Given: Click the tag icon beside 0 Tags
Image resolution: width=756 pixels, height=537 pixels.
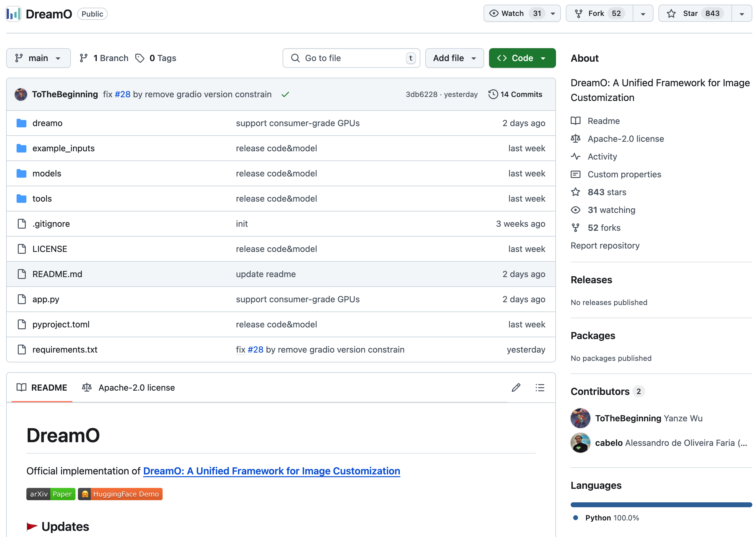Looking at the screenshot, I should click(x=140, y=58).
